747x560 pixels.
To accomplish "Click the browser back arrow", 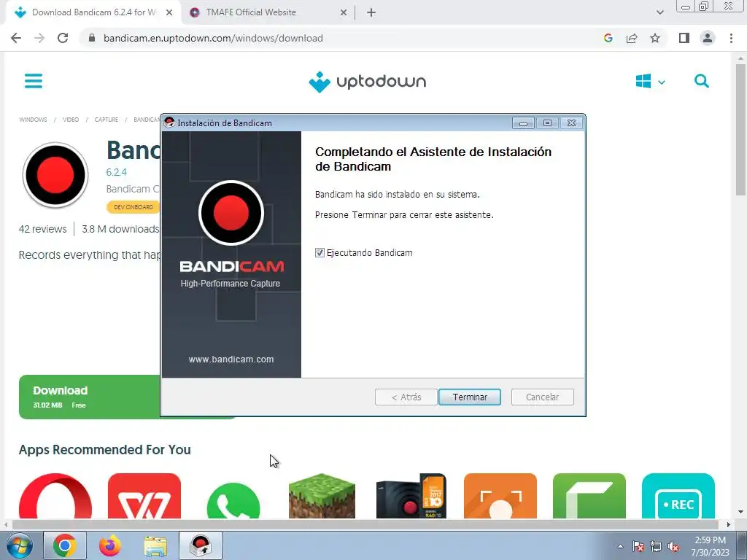I will [x=16, y=38].
